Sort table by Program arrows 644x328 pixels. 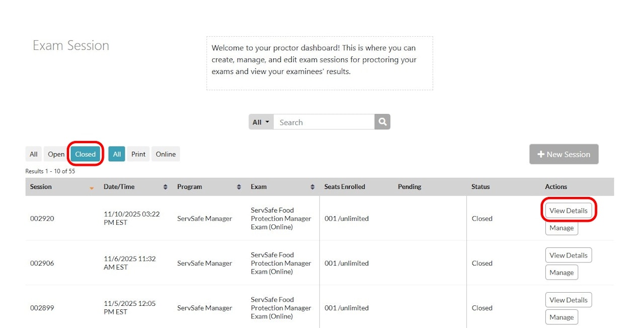click(x=239, y=187)
